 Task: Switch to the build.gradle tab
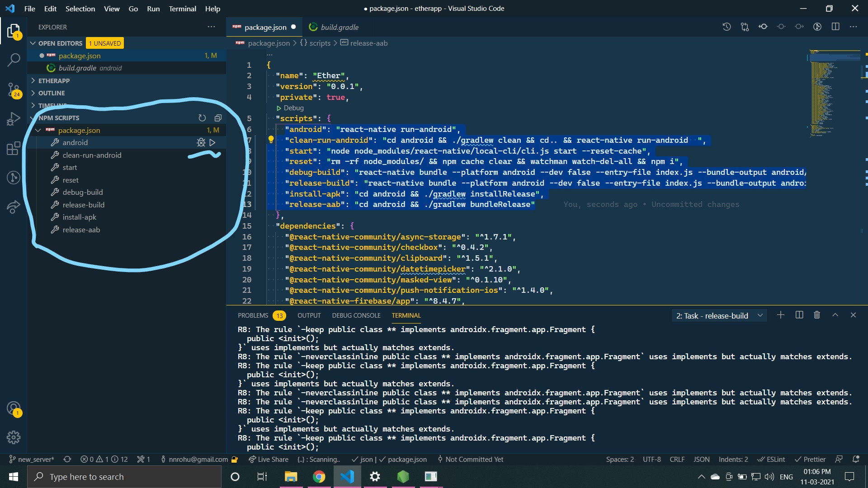click(x=339, y=27)
